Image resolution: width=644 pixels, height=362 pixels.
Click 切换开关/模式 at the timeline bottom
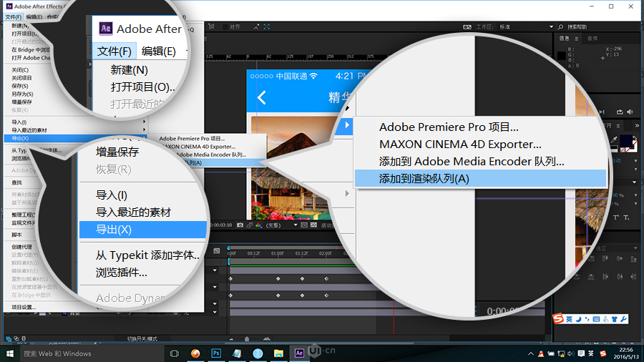[142, 338]
